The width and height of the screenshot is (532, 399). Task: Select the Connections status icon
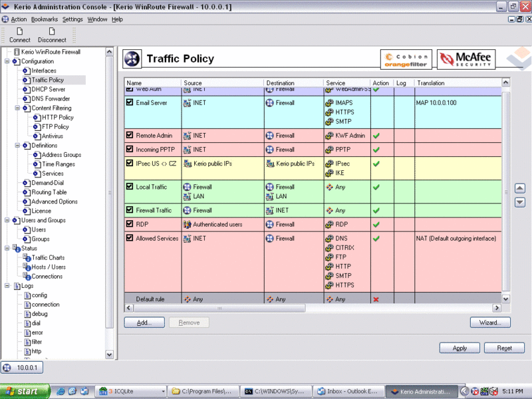coord(27,276)
